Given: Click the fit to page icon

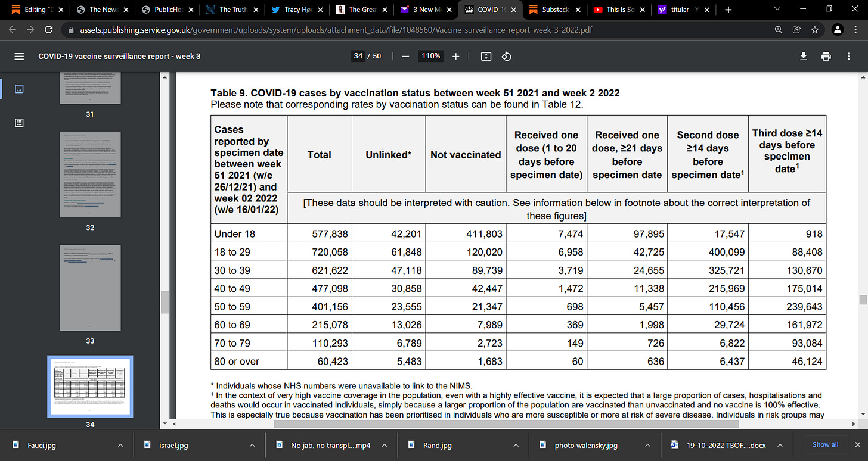Looking at the screenshot, I should (x=486, y=56).
